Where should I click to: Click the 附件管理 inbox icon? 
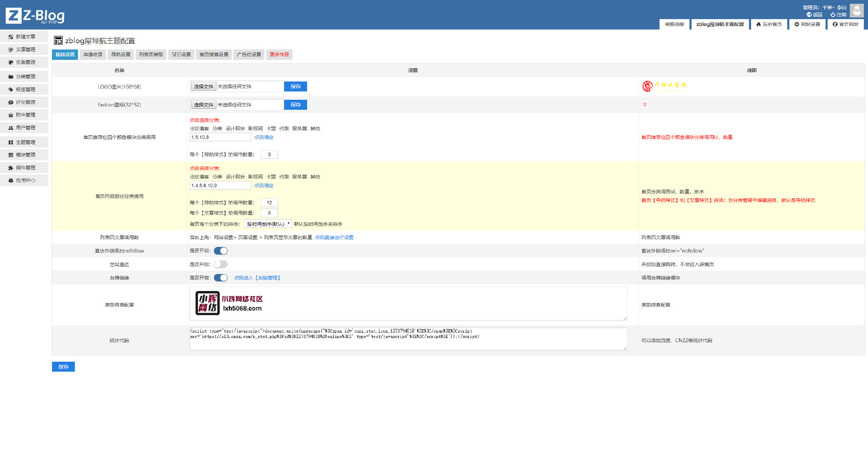[x=11, y=115]
